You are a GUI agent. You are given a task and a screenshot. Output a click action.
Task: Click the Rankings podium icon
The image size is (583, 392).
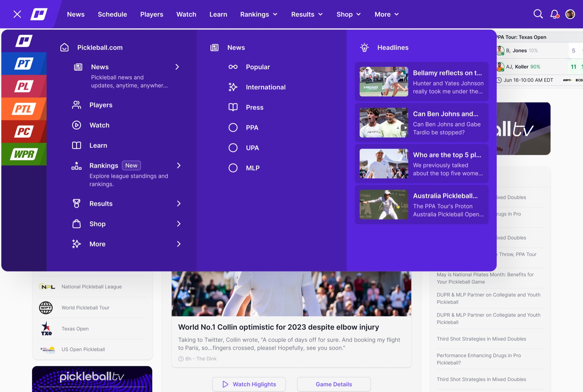coord(77,166)
